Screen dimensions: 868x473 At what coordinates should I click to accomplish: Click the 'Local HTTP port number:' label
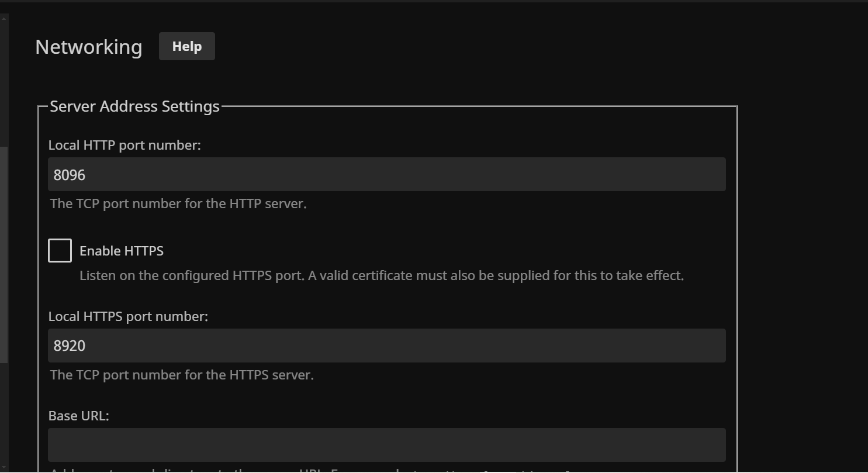pyautogui.click(x=125, y=145)
